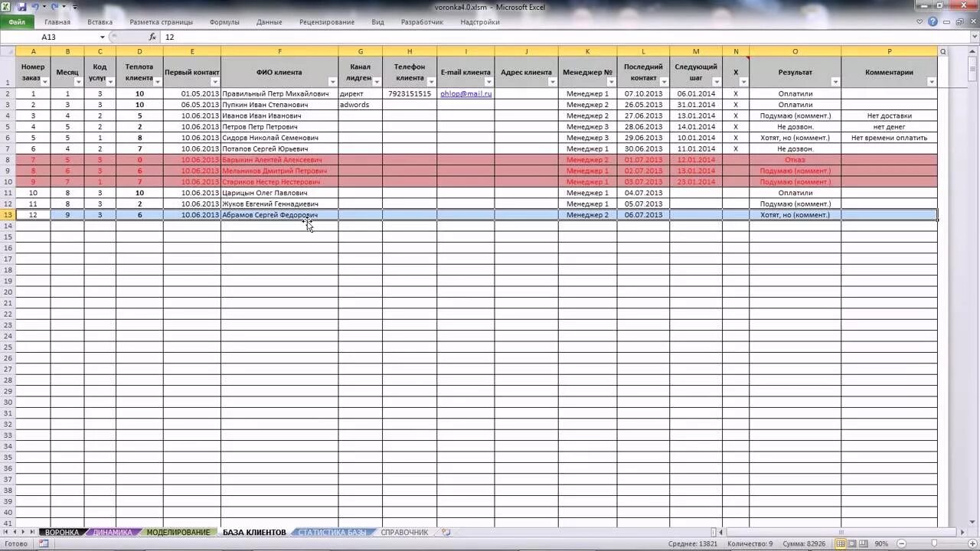
Task: Click the macro record icon in status bar
Action: click(44, 543)
